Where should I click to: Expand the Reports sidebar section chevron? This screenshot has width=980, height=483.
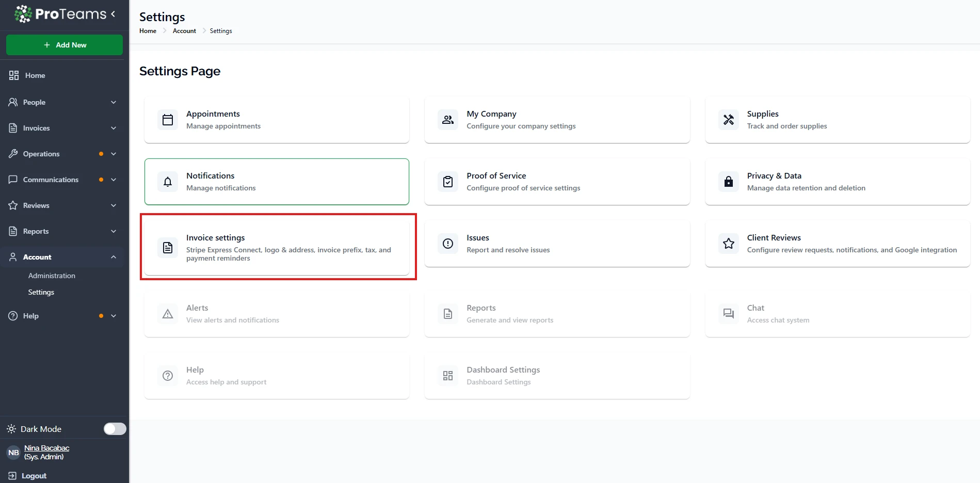point(114,231)
